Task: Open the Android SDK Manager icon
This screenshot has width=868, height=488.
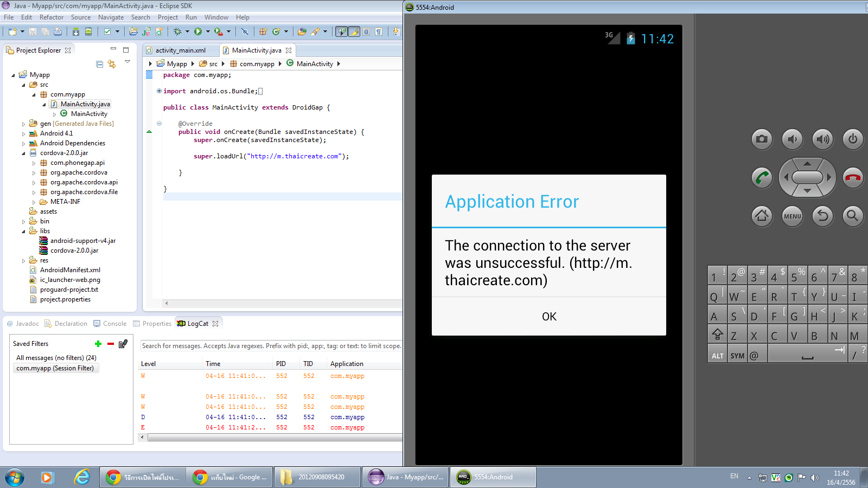Action: [76, 32]
